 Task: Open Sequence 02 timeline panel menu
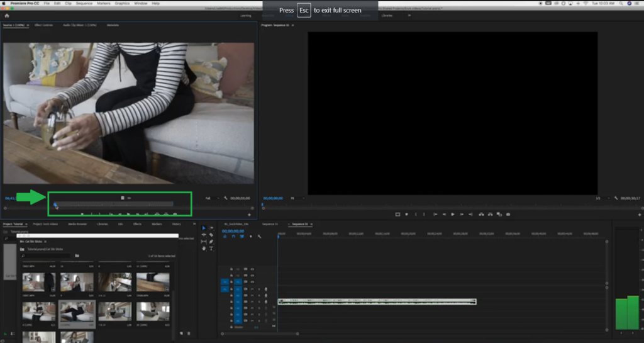click(x=311, y=224)
